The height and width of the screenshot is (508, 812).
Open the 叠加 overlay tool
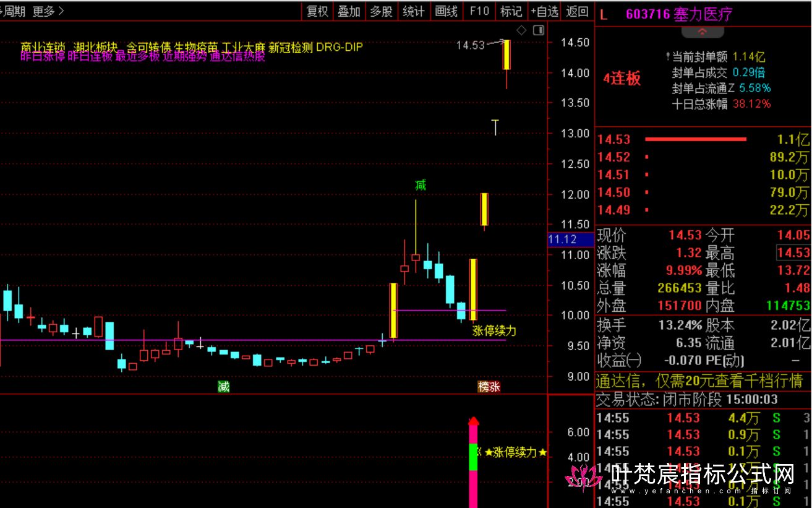point(349,11)
